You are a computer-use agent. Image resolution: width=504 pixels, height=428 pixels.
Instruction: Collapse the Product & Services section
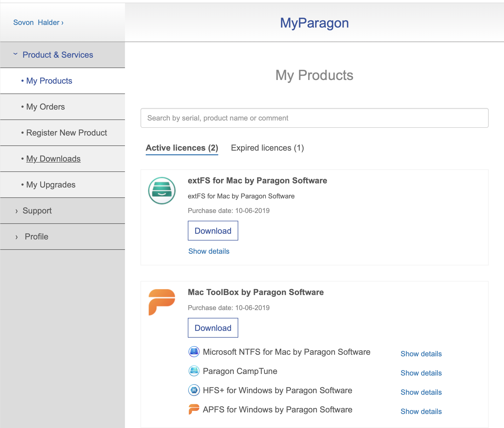tap(58, 55)
